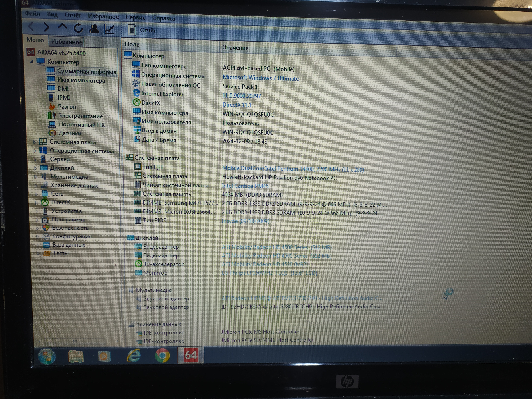Expand the Сеть tree node
Screen dimensions: 532x399
coord(36,194)
